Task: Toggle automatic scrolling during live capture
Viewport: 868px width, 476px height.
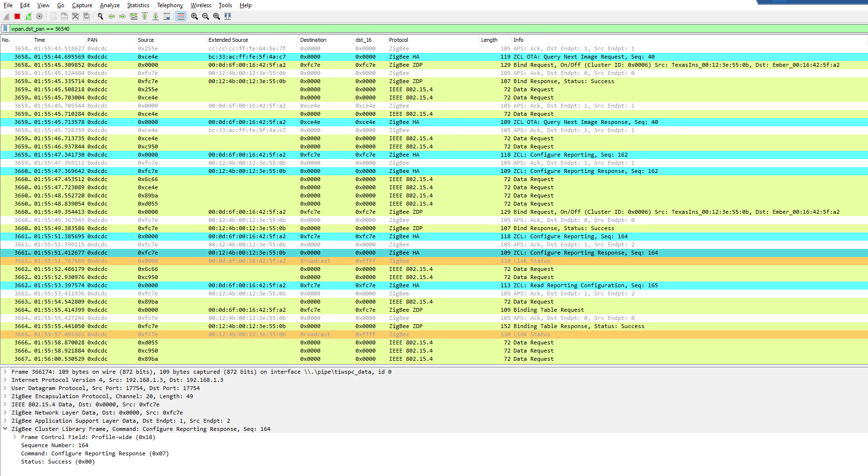Action: [x=167, y=16]
